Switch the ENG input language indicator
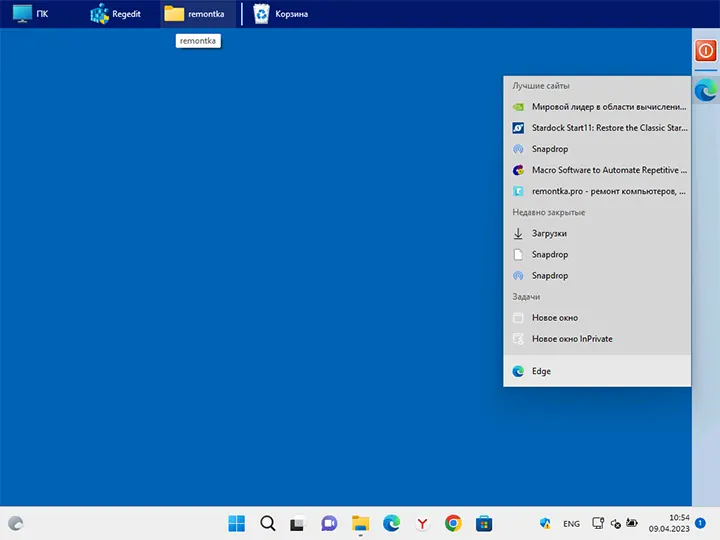This screenshot has height=540, width=720. [571, 524]
